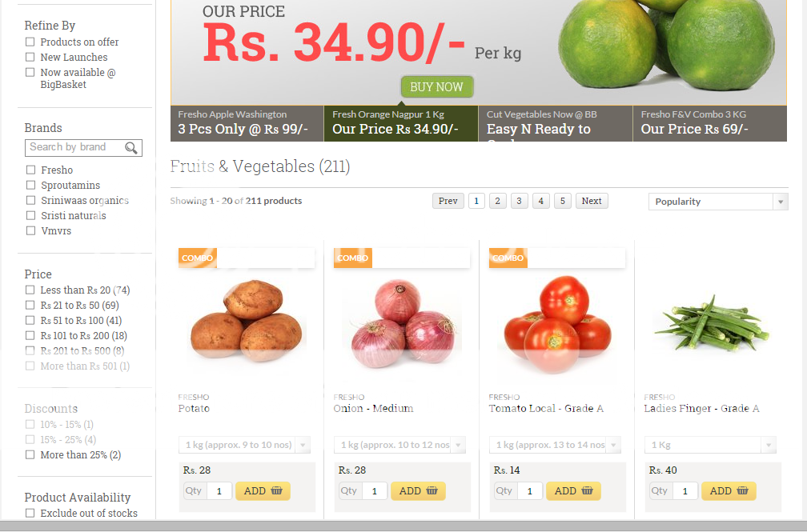Add Tomato Local to basket

point(573,491)
